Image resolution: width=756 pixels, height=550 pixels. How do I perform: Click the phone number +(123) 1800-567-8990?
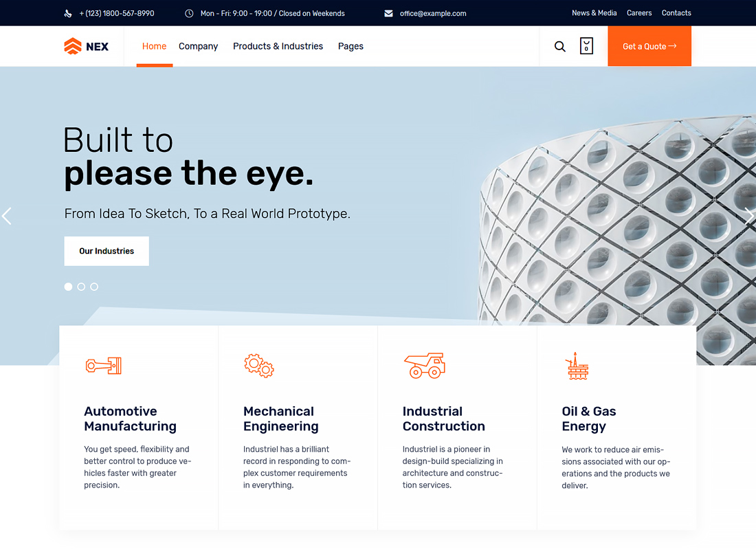click(117, 14)
